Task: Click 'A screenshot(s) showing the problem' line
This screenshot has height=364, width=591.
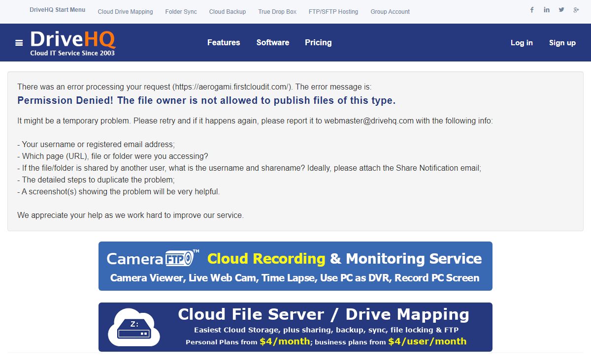Action: [119, 192]
